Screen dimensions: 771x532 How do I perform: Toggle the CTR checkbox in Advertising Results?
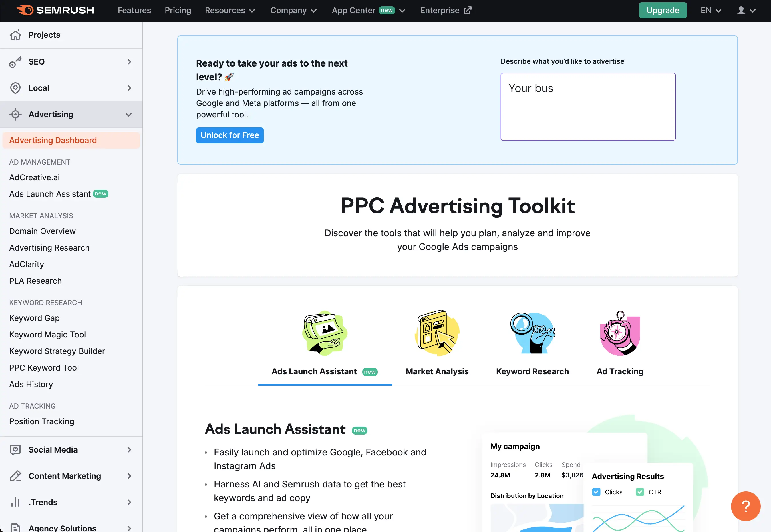640,492
